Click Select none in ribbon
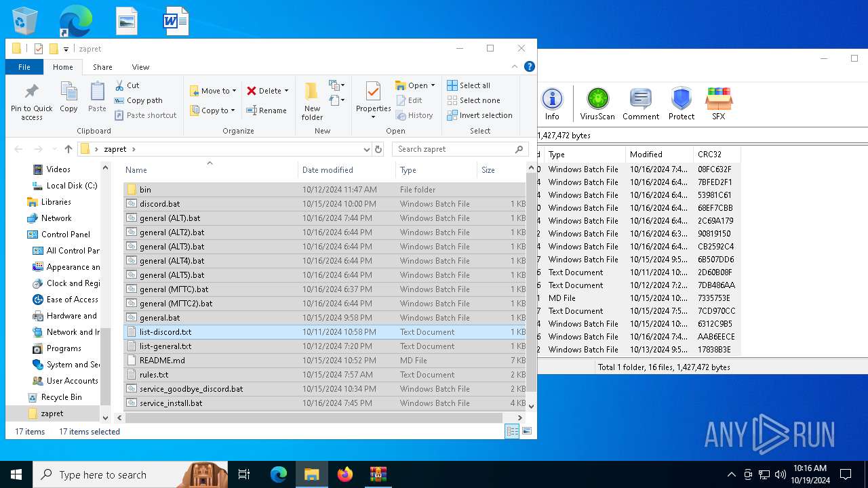The height and width of the screenshot is (488, 868). (473, 100)
